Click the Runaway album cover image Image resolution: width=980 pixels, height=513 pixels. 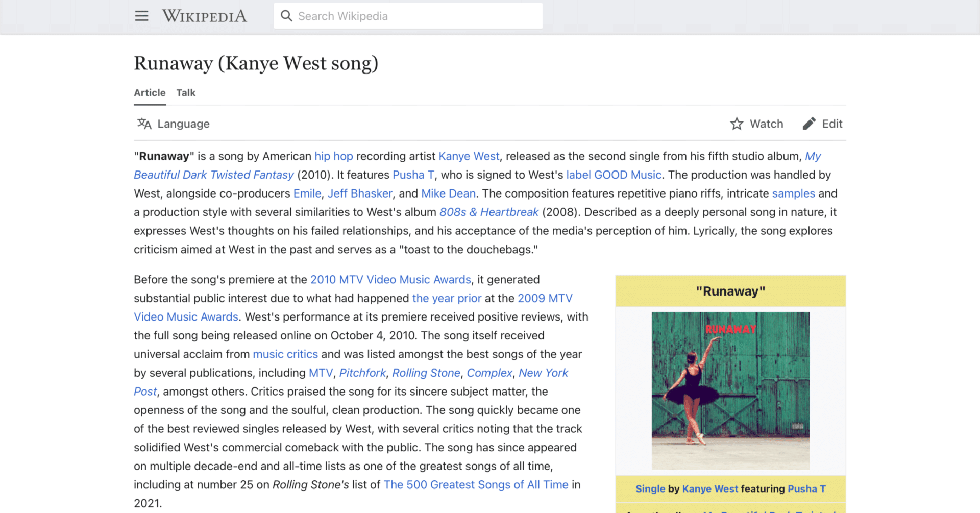(x=730, y=390)
